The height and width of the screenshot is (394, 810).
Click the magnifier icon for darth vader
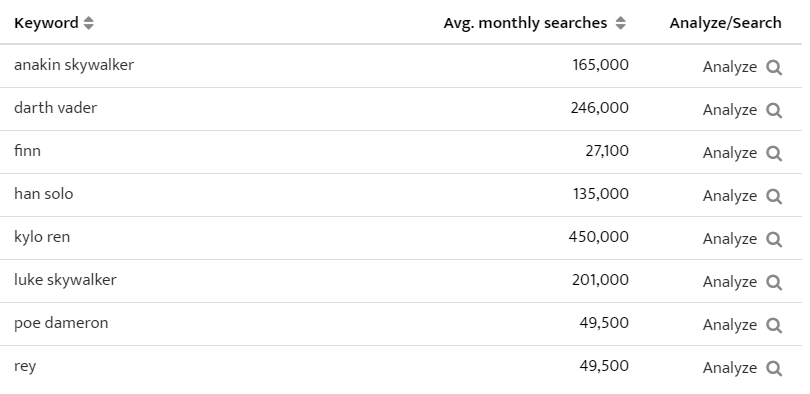coord(774,111)
